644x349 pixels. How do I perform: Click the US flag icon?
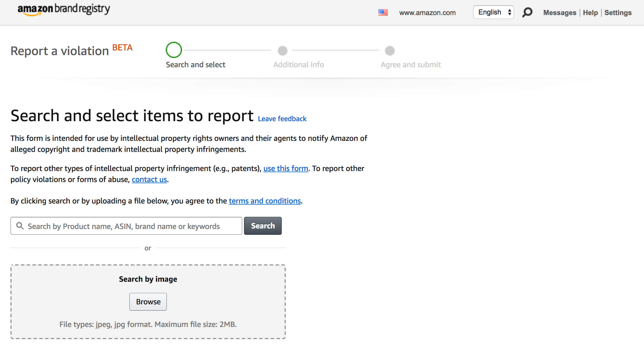coord(382,12)
